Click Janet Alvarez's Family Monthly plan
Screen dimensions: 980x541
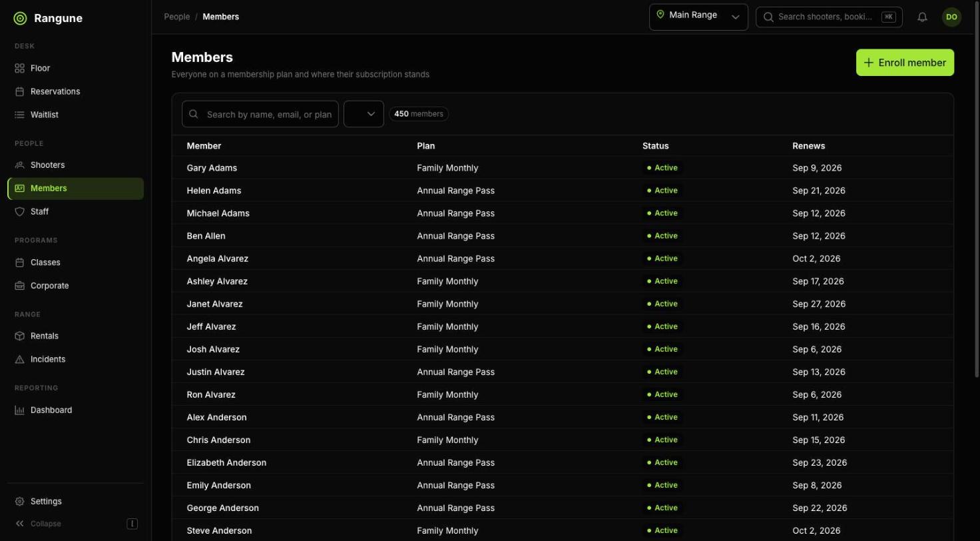click(447, 304)
